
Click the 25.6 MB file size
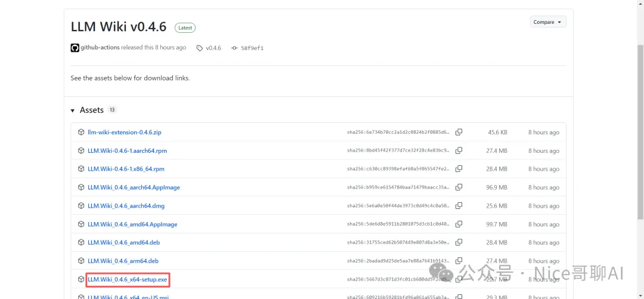[x=497, y=206]
